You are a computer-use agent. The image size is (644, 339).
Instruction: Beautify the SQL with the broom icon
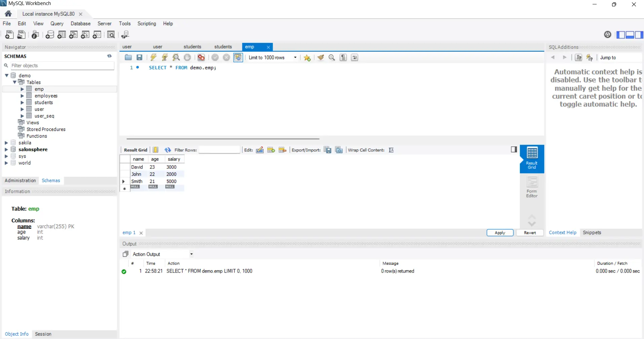tap(320, 57)
